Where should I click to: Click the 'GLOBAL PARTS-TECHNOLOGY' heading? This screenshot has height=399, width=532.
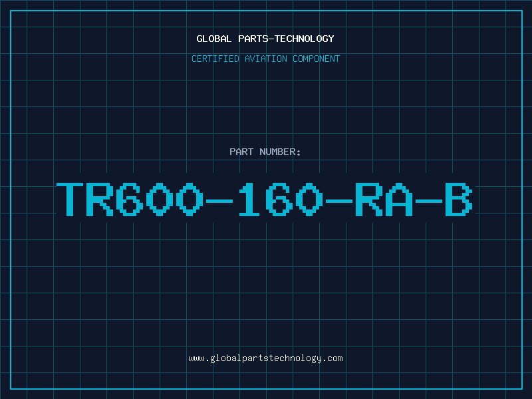[265, 39]
